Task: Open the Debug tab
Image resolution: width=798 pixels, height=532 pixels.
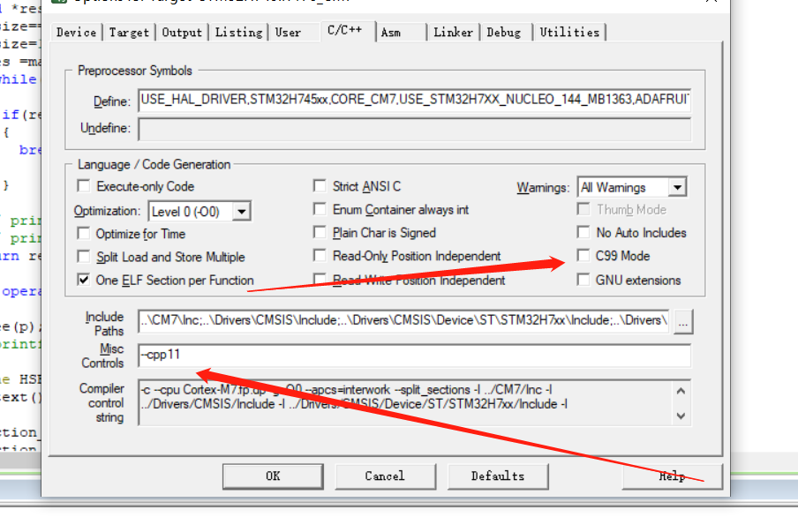Action: (x=504, y=32)
